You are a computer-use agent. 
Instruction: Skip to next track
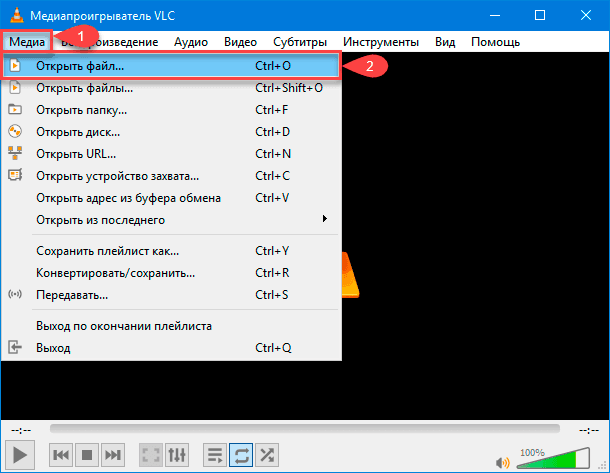(x=113, y=455)
